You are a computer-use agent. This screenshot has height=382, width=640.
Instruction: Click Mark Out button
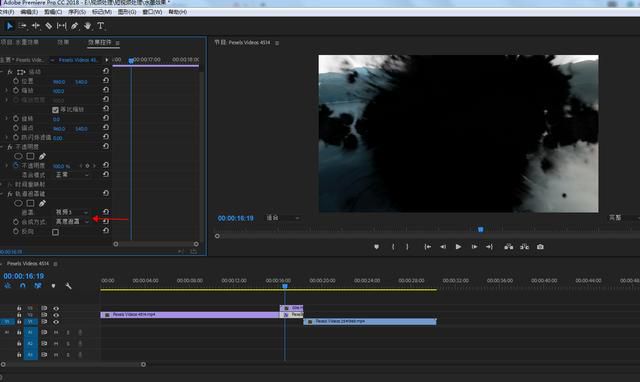point(407,247)
